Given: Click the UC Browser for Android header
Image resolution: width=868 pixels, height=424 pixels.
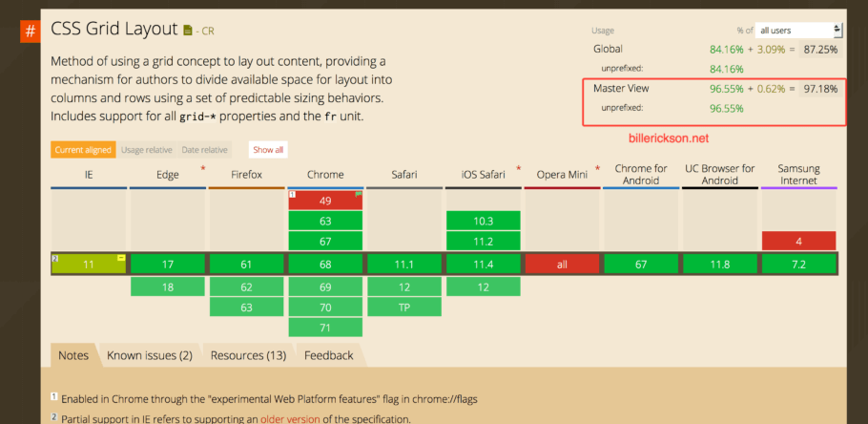Looking at the screenshot, I should click(x=719, y=175).
